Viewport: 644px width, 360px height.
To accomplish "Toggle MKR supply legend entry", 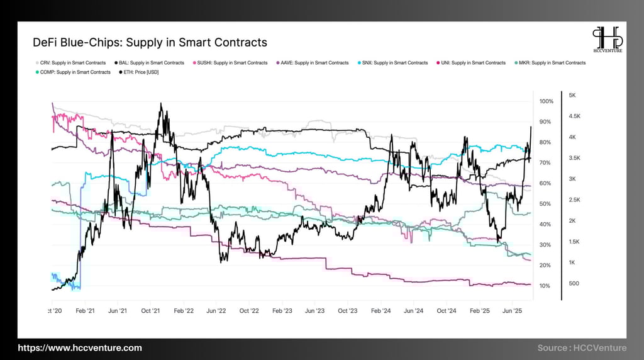I will [x=550, y=63].
